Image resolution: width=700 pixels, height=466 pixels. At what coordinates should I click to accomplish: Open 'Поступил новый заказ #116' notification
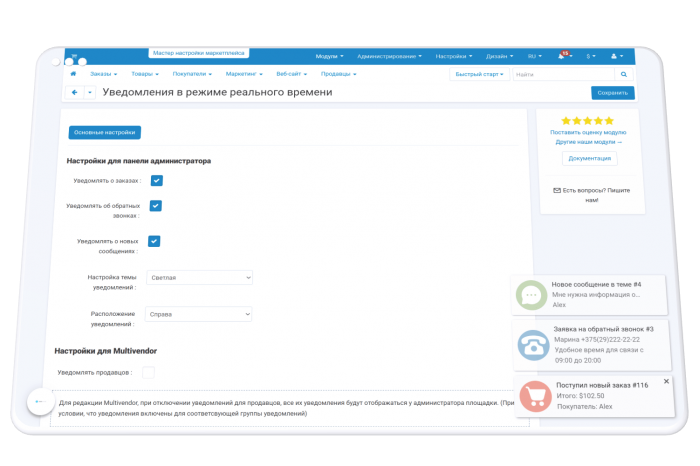pyautogui.click(x=594, y=396)
